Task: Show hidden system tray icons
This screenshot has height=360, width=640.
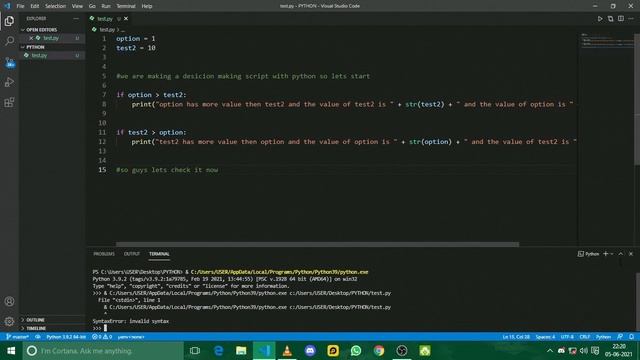Action: [550, 351]
